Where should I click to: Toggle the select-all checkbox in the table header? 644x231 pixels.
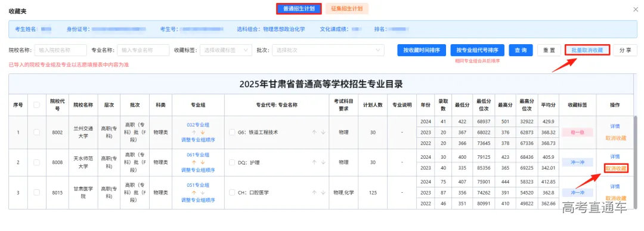tap(36, 105)
